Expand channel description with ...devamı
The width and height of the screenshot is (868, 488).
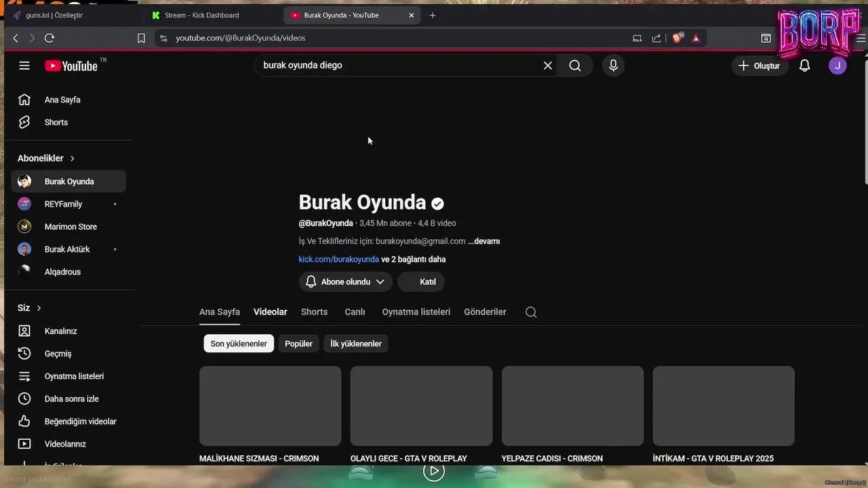[484, 241]
